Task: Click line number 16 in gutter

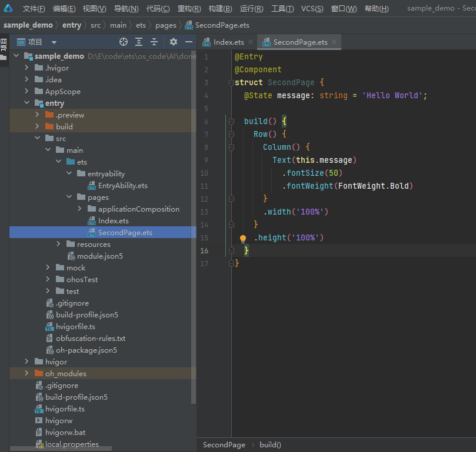Action: pyautogui.click(x=204, y=251)
